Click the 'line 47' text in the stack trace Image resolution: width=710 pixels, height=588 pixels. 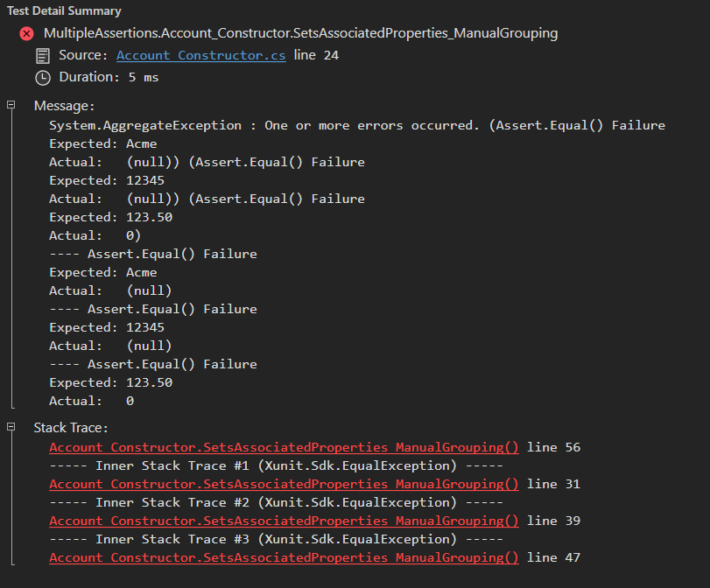tap(553, 557)
